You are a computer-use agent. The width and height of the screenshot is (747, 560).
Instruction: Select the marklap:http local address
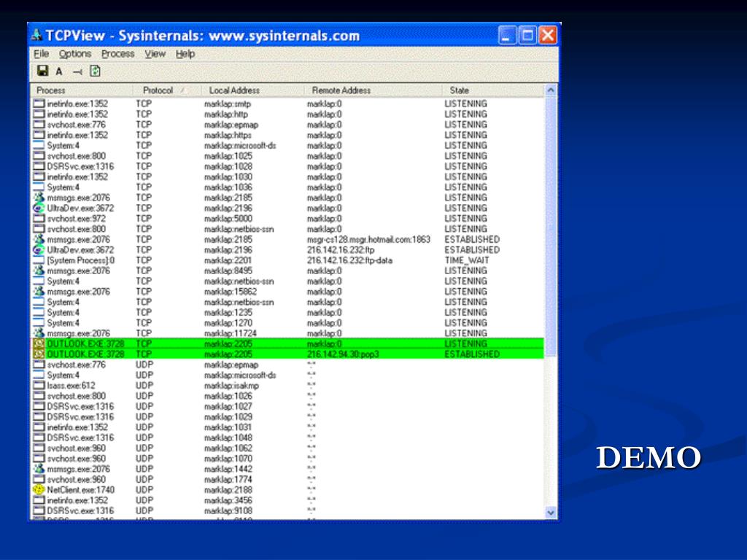pyautogui.click(x=226, y=114)
